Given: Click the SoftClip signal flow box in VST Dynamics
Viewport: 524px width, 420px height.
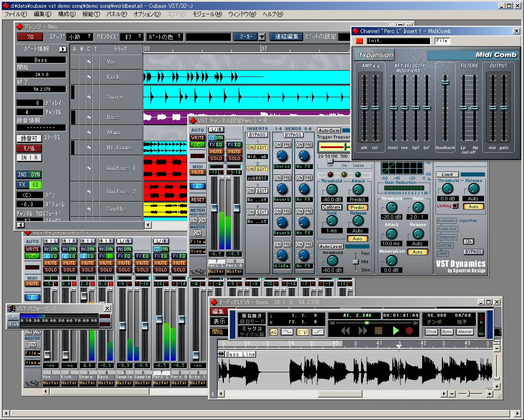Looking at the screenshot, I should tap(445, 245).
